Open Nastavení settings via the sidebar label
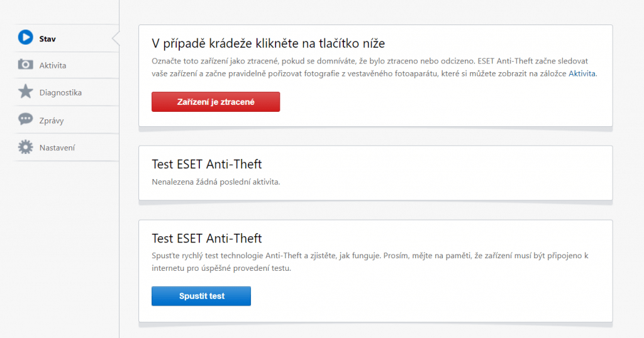The height and width of the screenshot is (338, 644). (57, 148)
